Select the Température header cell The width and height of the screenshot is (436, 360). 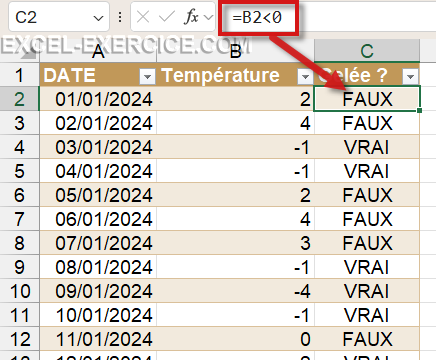point(235,75)
